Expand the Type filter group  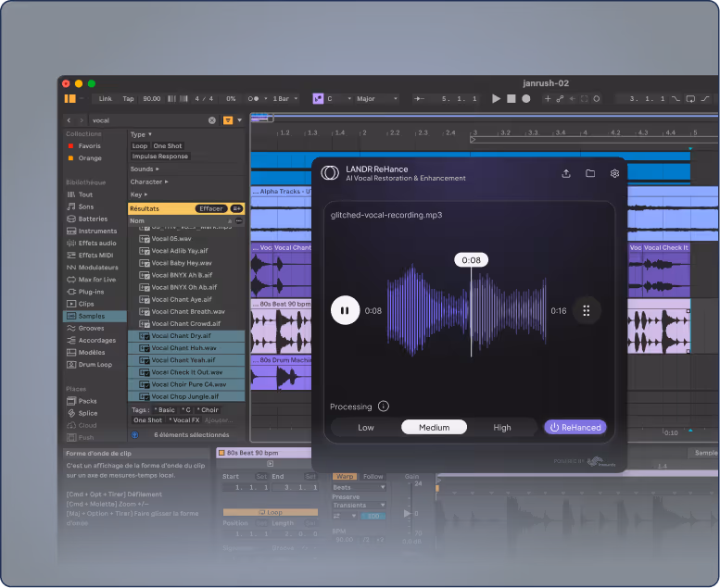(x=141, y=134)
